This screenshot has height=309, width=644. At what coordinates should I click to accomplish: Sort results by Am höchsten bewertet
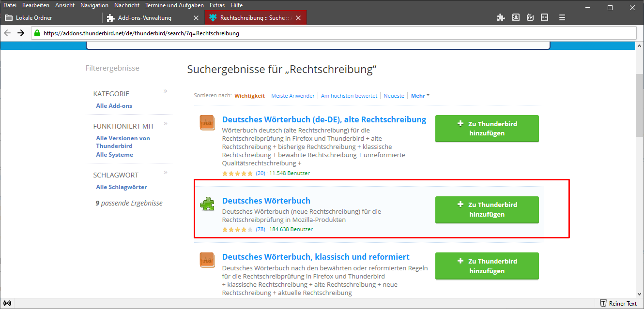349,96
